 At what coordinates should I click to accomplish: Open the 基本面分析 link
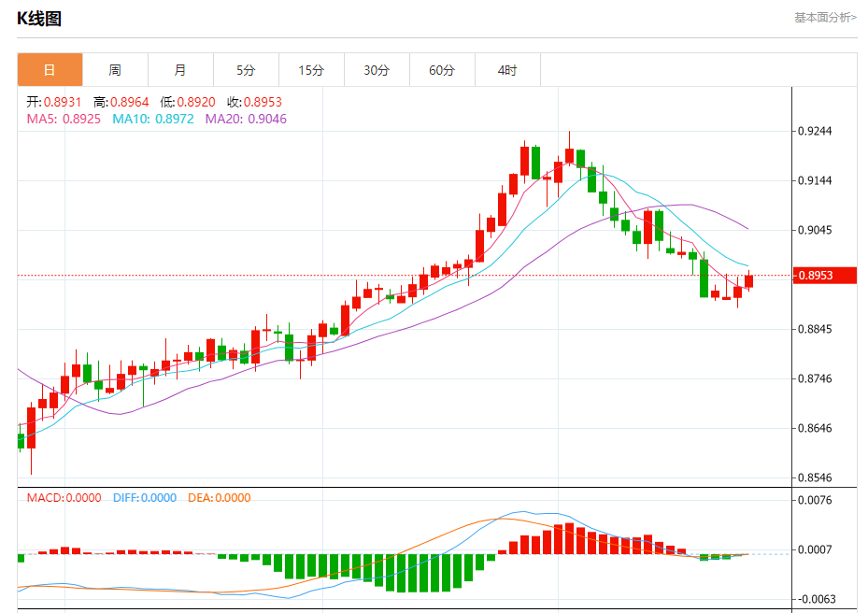click(x=825, y=18)
